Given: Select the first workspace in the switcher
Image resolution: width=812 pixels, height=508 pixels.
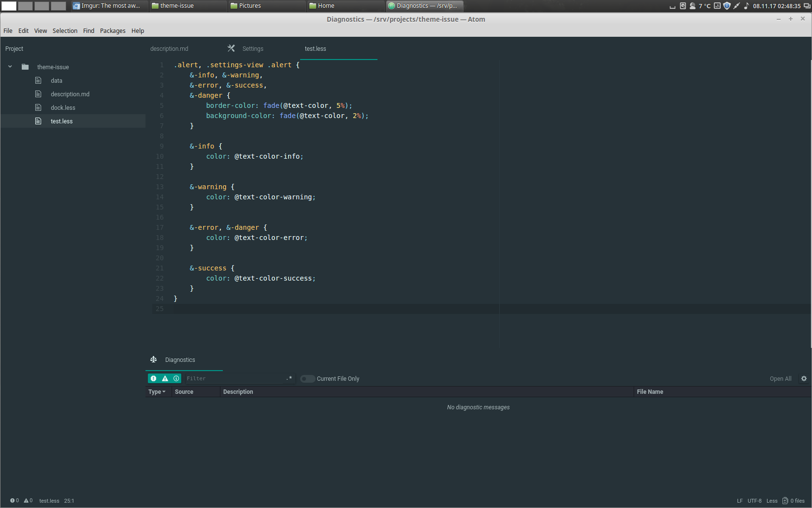Looking at the screenshot, I should pyautogui.click(x=9, y=6).
